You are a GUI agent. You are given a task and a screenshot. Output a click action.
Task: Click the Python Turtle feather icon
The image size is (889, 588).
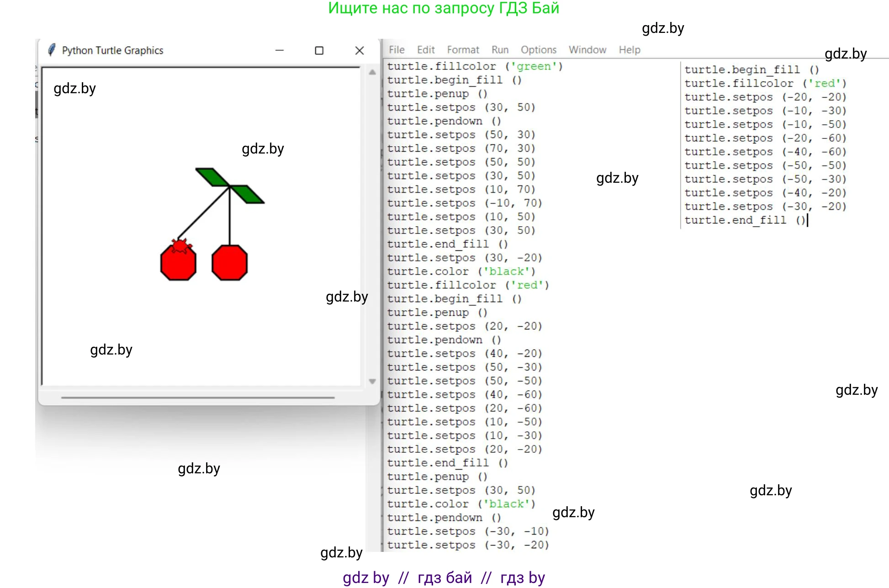52,50
